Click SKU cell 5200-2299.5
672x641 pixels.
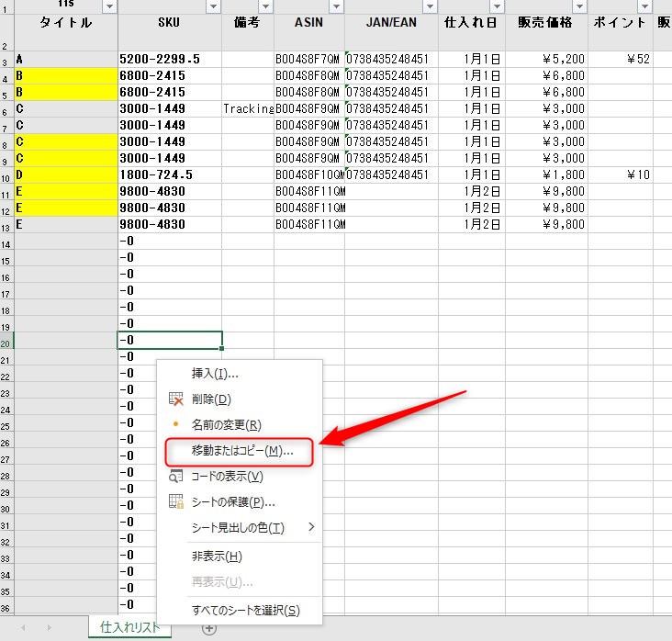[x=170, y=59]
